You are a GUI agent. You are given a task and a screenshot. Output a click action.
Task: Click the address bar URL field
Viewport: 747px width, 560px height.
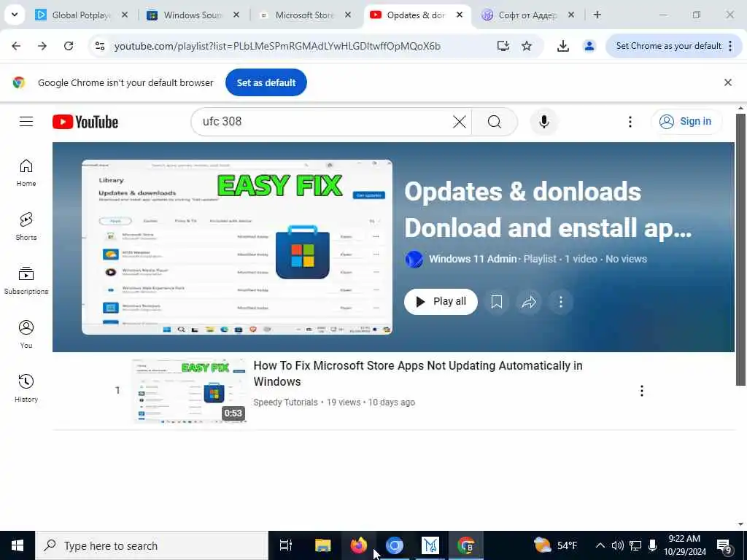point(277,46)
